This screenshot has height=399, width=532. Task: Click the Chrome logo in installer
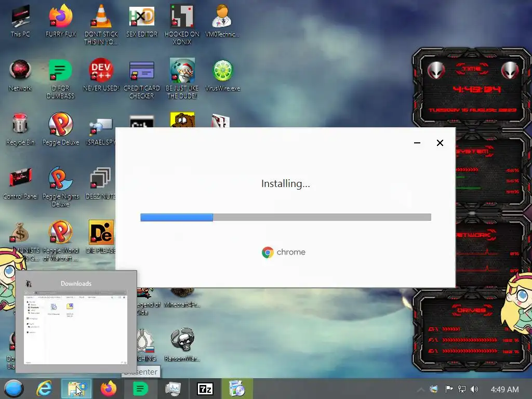pyautogui.click(x=268, y=252)
